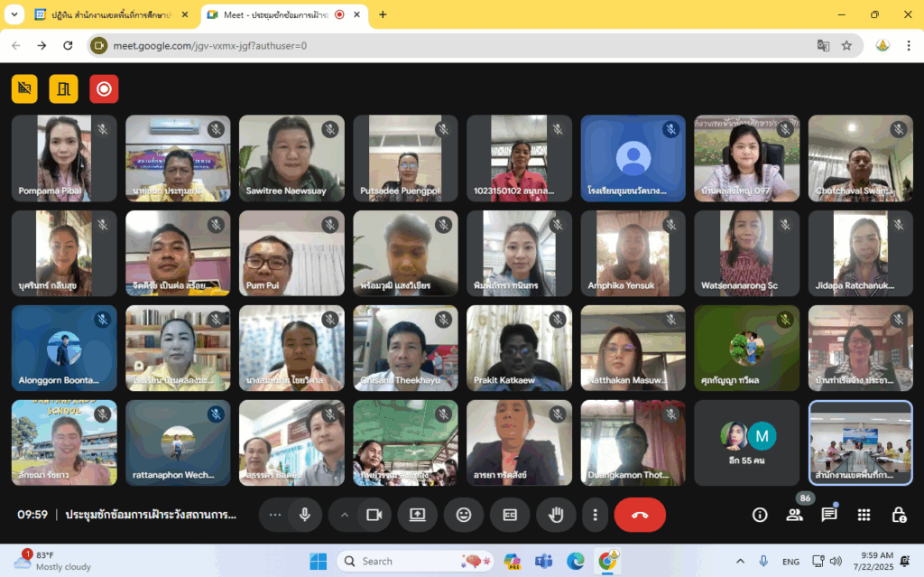
Task: Open the Chrome profile avatar
Action: (882, 45)
